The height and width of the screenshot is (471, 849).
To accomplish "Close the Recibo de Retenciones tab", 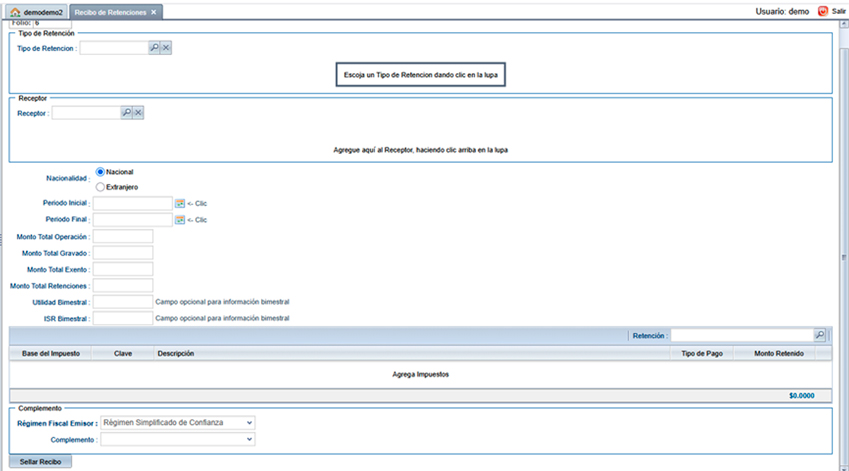I will pos(154,12).
